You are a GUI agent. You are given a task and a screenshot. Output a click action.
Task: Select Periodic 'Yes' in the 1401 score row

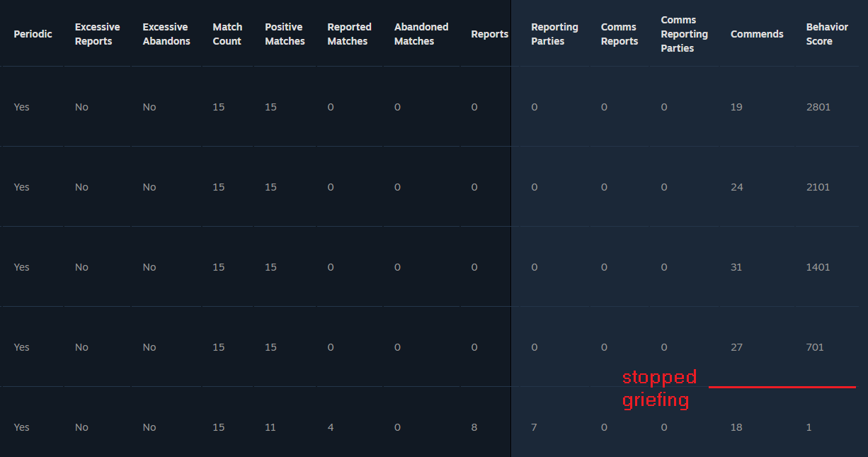(22, 267)
